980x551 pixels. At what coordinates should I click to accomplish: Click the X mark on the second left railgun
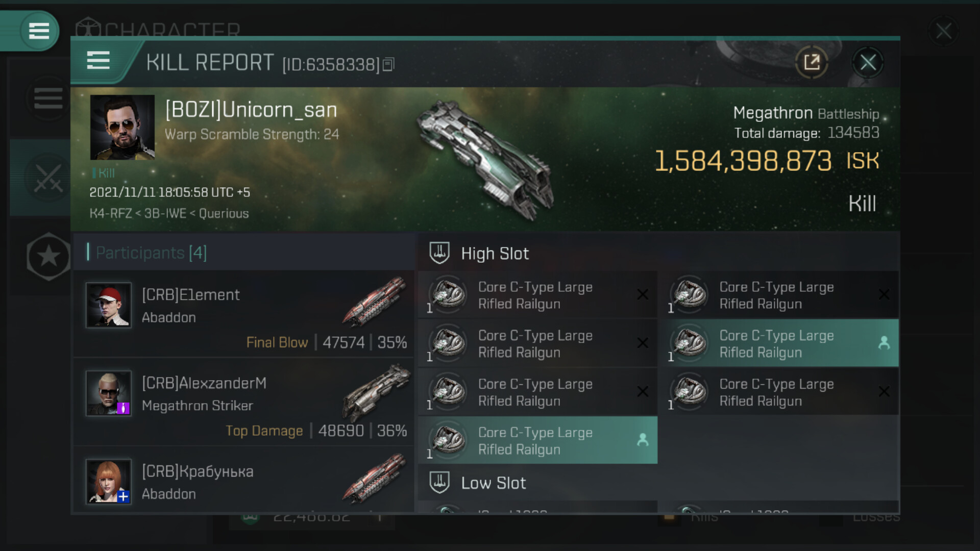pyautogui.click(x=643, y=343)
